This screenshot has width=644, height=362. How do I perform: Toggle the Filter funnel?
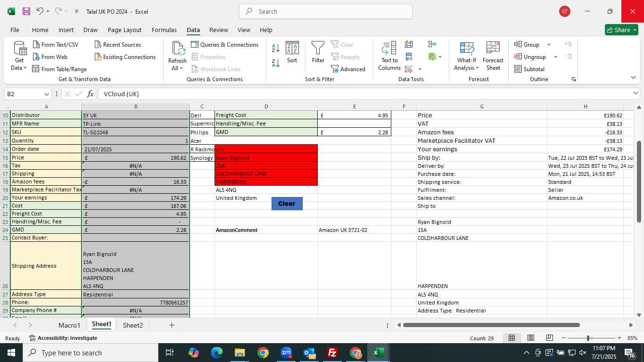318,52
